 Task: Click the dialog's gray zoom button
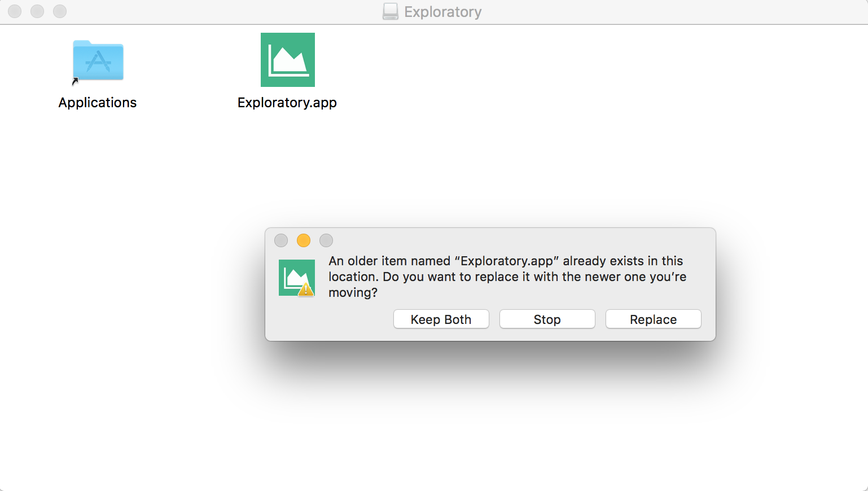tap(326, 240)
